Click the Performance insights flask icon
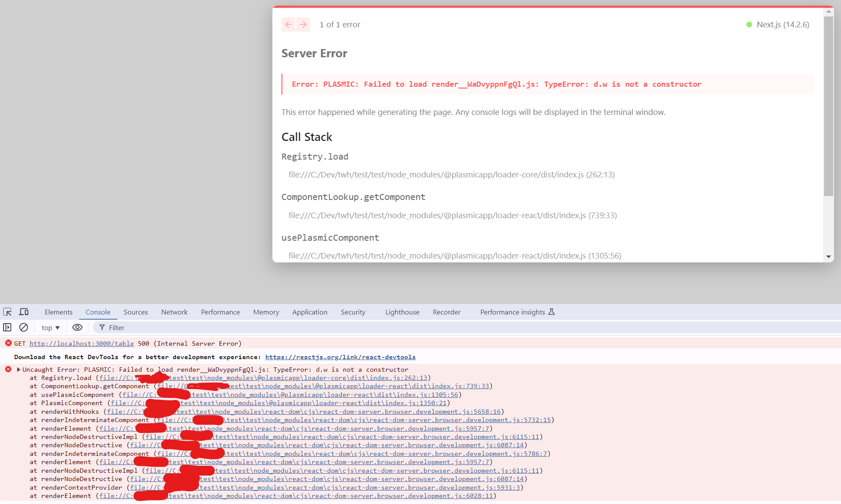Viewport: 841px width, 504px height. pyautogui.click(x=552, y=312)
